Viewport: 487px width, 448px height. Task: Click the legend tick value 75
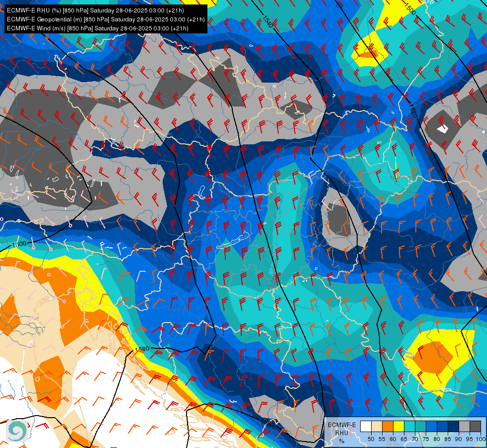(x=426, y=439)
